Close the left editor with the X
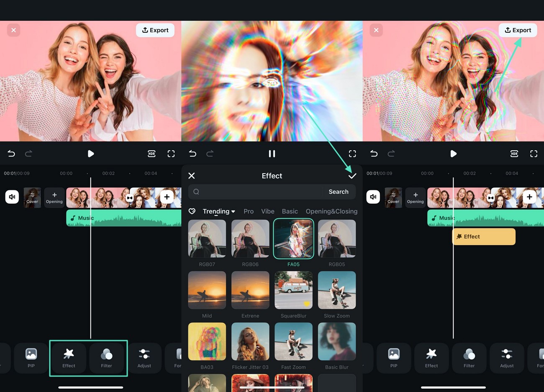Image resolution: width=544 pixels, height=392 pixels. click(14, 30)
